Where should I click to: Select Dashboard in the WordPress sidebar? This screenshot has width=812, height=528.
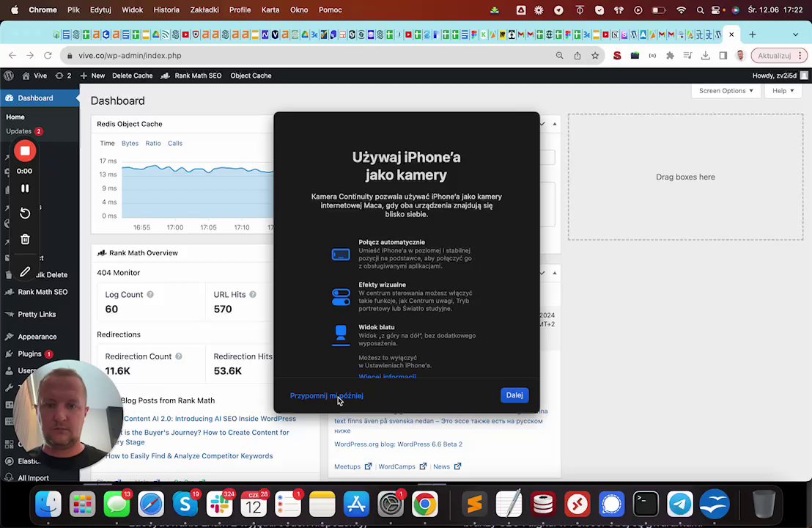pyautogui.click(x=40, y=98)
